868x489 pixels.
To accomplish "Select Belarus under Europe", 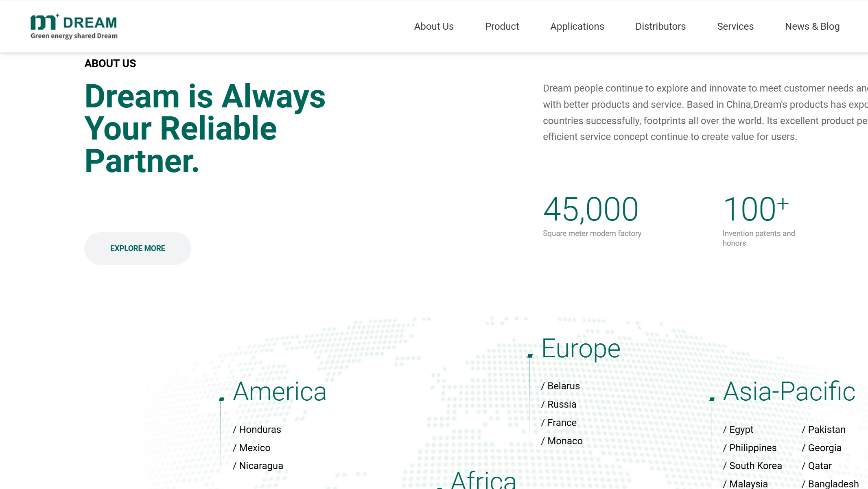I will coord(563,386).
